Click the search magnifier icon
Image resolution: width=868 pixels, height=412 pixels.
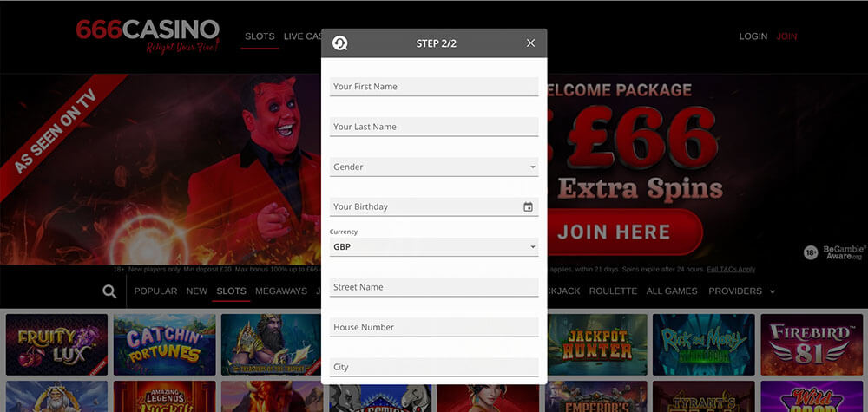(x=109, y=291)
